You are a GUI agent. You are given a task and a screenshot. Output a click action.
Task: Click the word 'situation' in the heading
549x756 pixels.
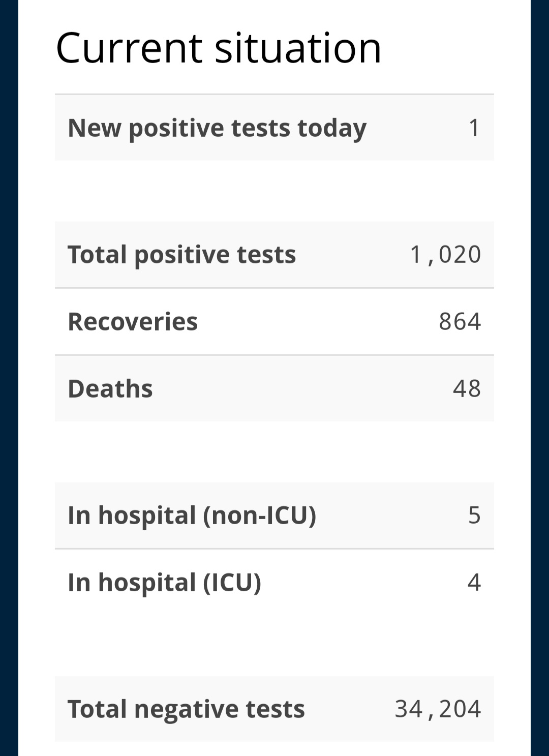click(298, 48)
